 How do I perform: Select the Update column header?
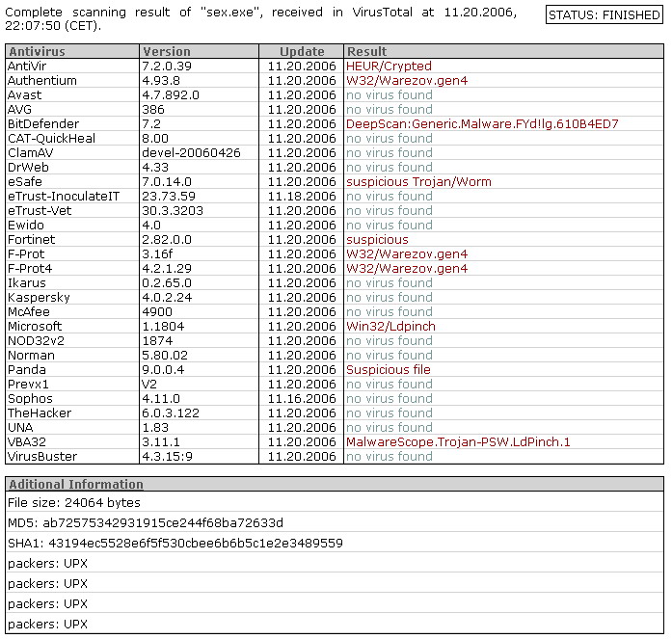pyautogui.click(x=302, y=51)
